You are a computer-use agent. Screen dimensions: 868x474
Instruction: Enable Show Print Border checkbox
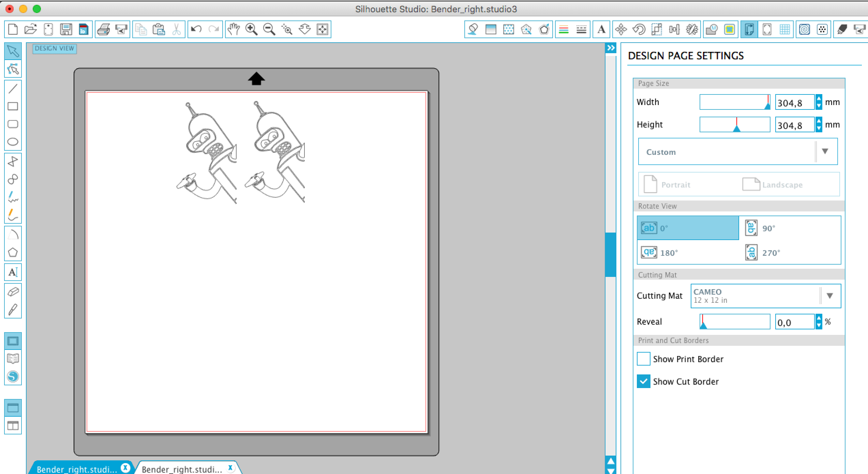[x=643, y=359]
